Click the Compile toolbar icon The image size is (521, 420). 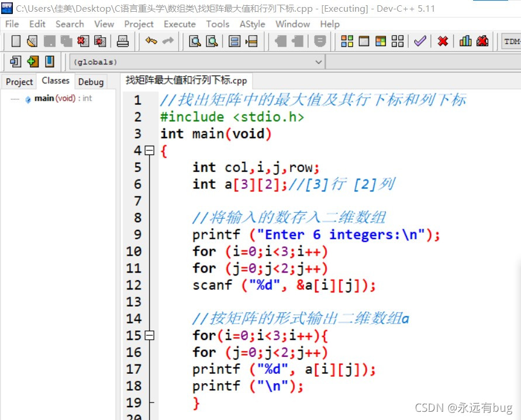point(347,41)
